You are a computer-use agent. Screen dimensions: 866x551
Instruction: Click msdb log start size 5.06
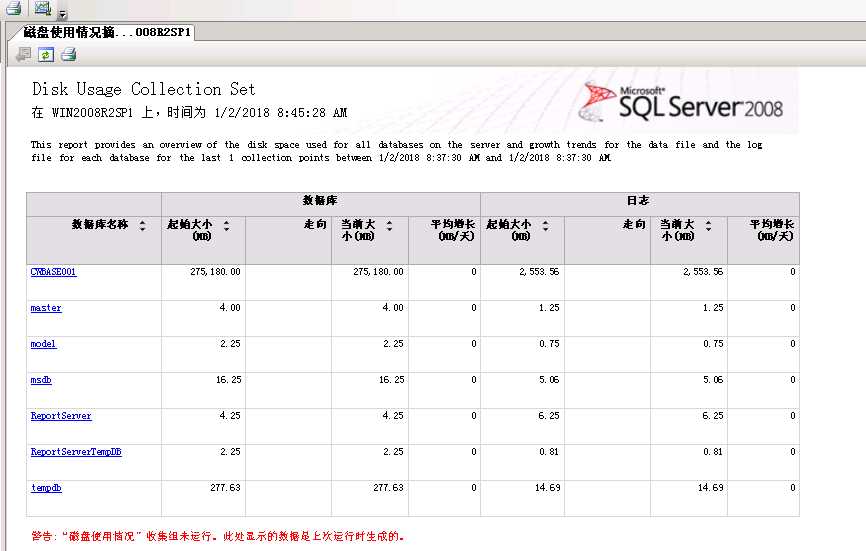(549, 379)
